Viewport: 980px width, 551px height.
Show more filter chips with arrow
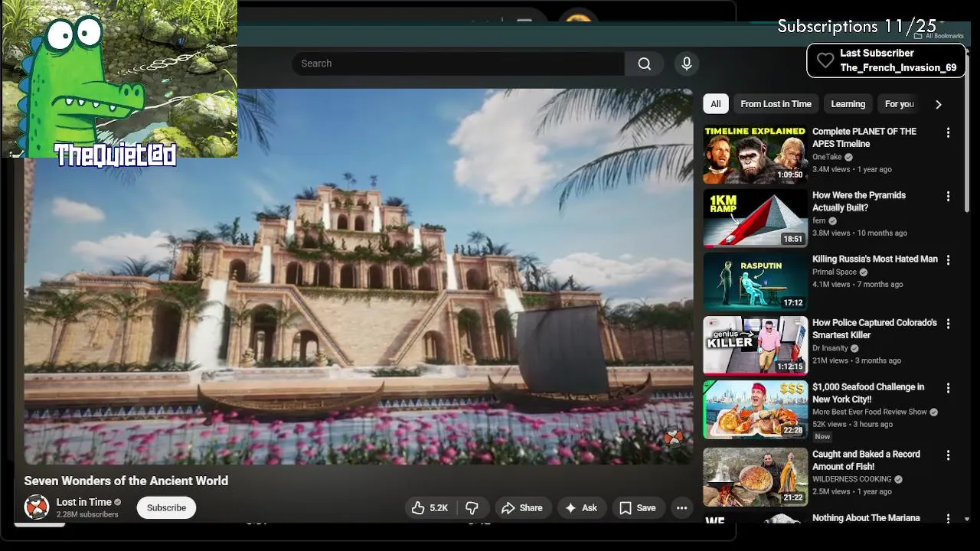[x=939, y=104]
